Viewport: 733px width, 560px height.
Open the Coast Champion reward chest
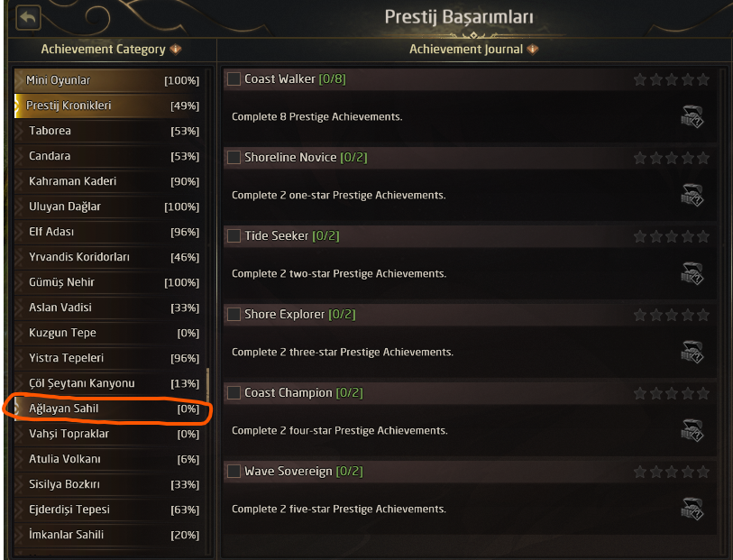click(692, 430)
